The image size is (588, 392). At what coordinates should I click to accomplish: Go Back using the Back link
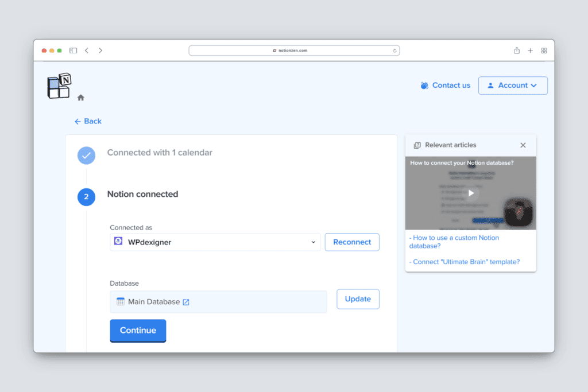88,121
